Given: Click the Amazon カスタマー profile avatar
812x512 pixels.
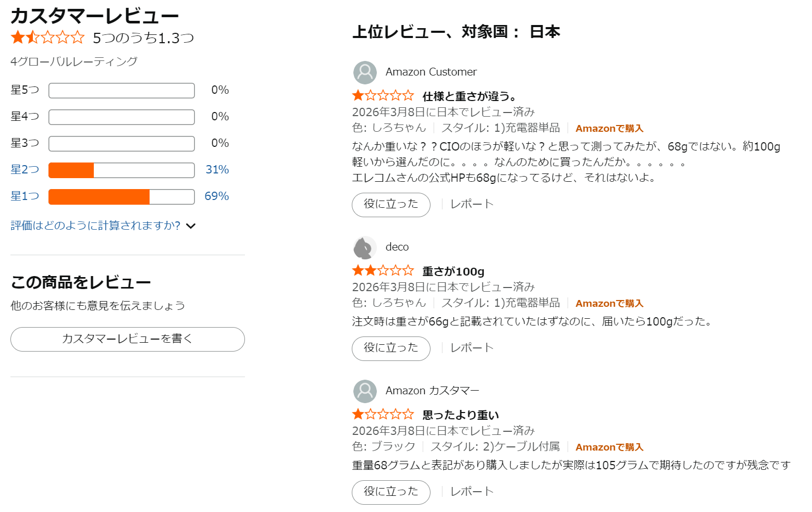Looking at the screenshot, I should click(x=365, y=391).
